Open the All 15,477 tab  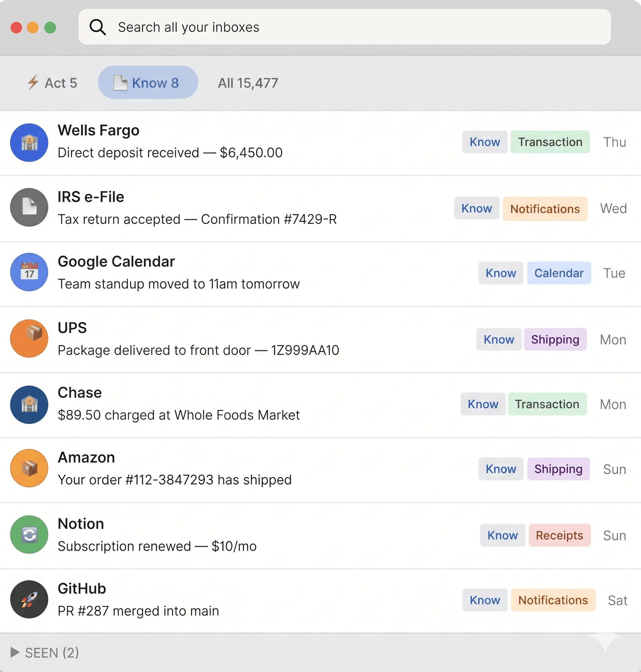tap(248, 83)
